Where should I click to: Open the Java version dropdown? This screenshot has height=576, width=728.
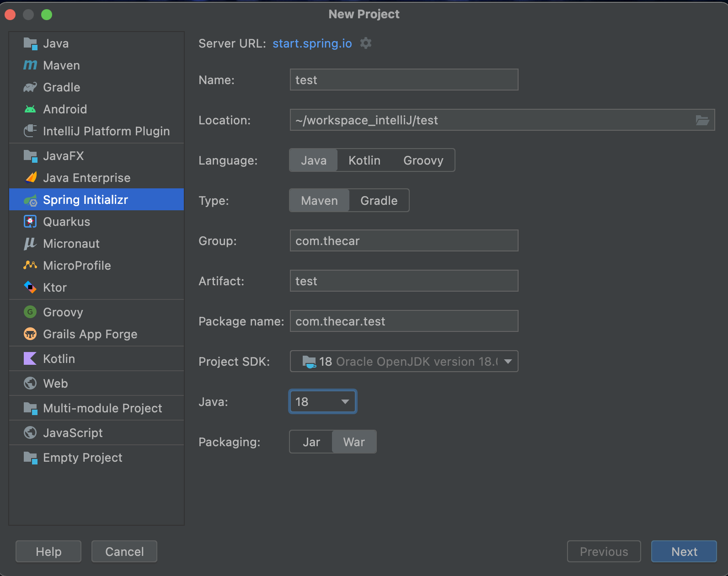click(323, 402)
